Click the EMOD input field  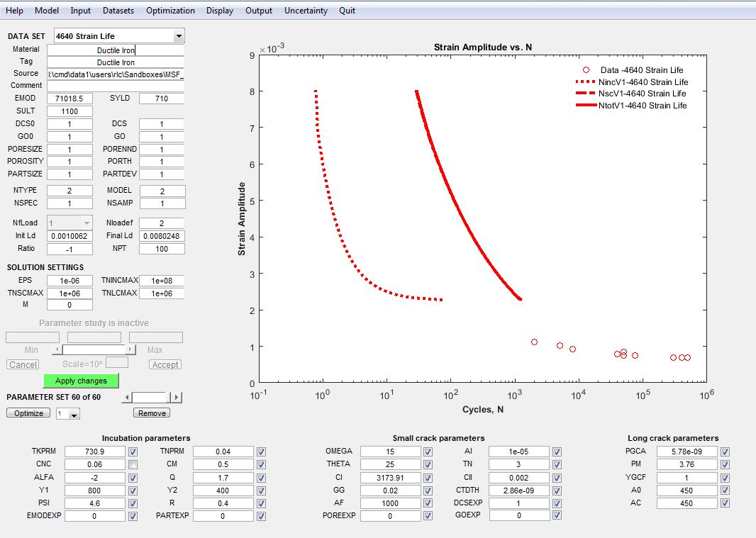[x=70, y=99]
